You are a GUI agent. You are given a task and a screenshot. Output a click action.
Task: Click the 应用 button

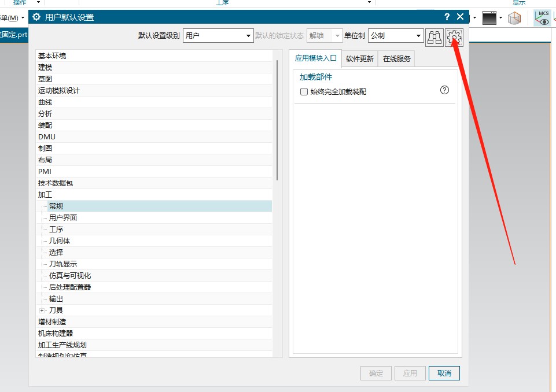coord(410,373)
